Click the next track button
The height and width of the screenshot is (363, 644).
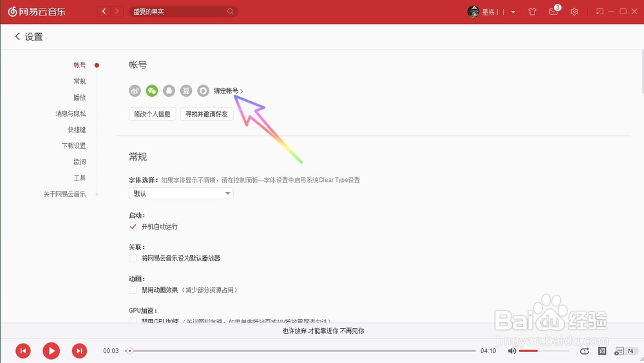pos(79,351)
